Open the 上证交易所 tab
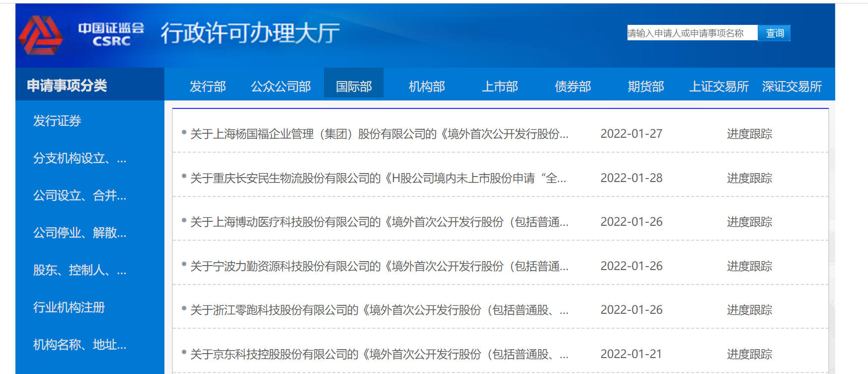Image resolution: width=868 pixels, height=374 pixels. 718,87
